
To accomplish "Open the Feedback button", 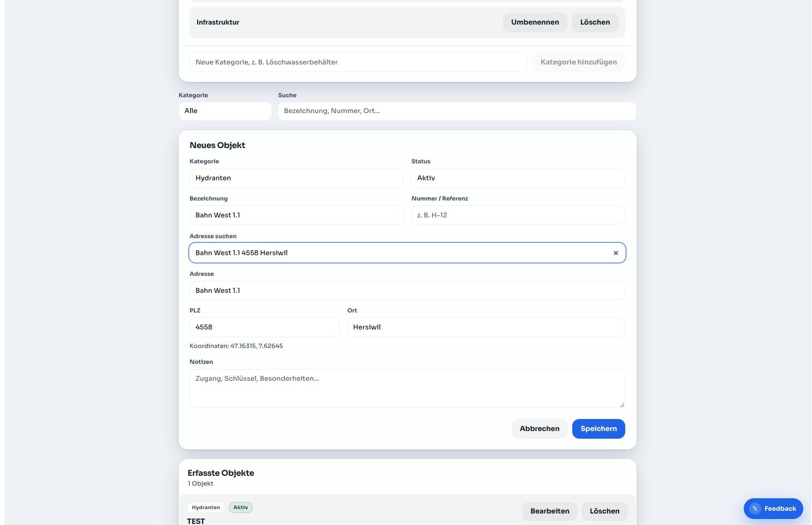I will 773,509.
